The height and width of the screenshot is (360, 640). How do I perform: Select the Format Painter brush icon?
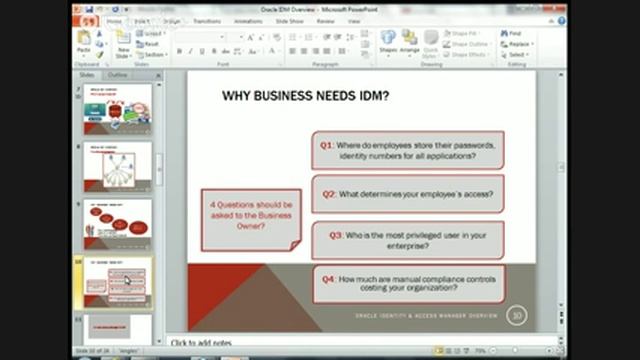(99, 54)
